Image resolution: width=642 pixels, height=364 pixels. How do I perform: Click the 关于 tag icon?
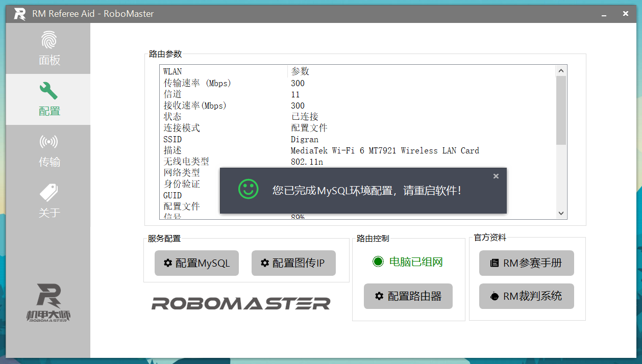48,193
